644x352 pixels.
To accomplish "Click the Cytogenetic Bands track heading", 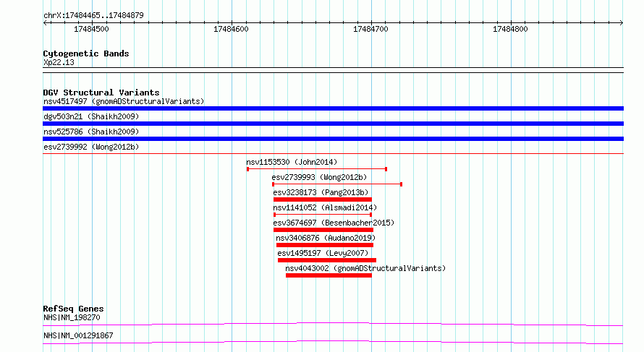I will click(x=86, y=53).
